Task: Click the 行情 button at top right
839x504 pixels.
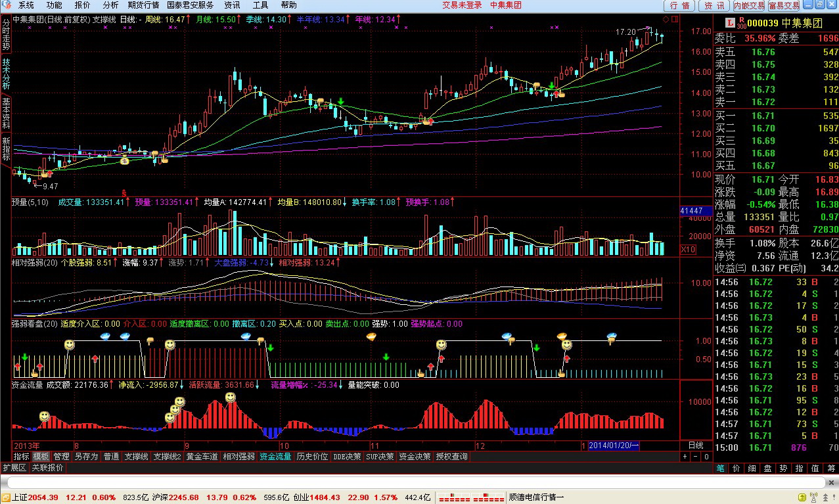Action: pyautogui.click(x=681, y=5)
